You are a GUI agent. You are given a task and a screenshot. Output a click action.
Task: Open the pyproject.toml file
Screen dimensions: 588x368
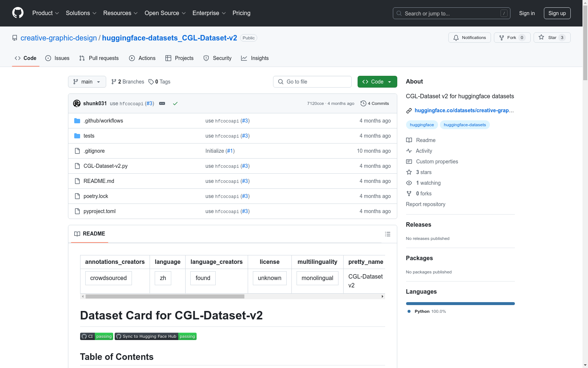coord(100,211)
